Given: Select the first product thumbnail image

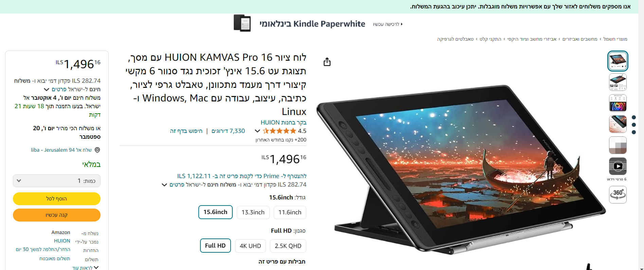Looking at the screenshot, I should tap(618, 61).
